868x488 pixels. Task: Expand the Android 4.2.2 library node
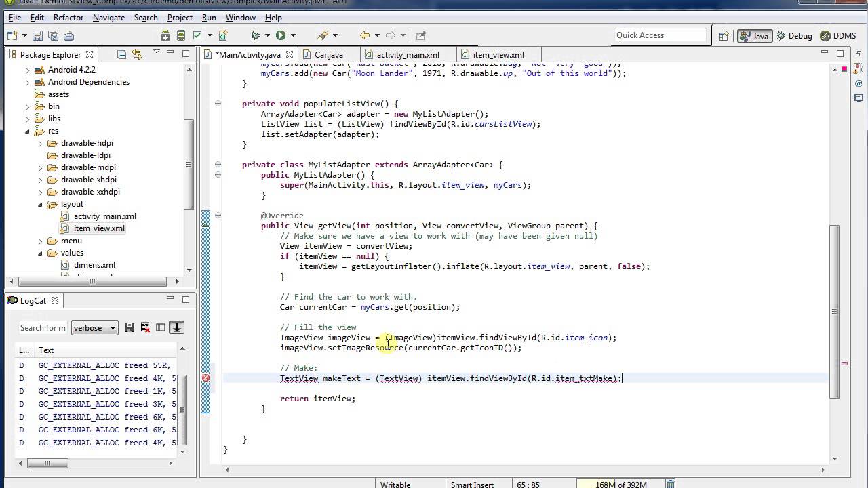(x=28, y=70)
